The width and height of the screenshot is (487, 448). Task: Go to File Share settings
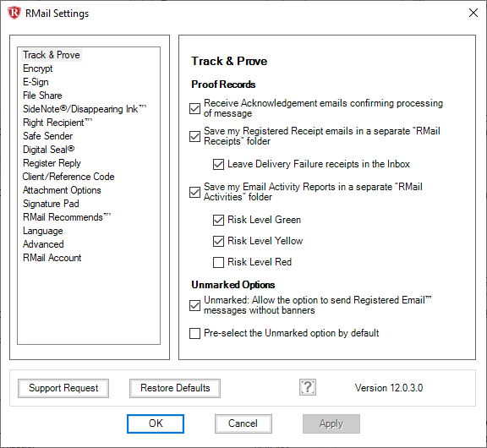click(42, 96)
